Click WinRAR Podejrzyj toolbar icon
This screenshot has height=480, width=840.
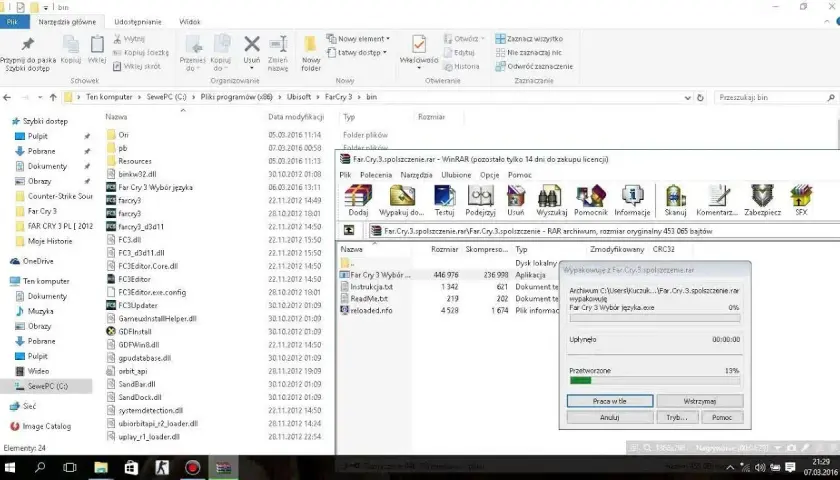[481, 196]
